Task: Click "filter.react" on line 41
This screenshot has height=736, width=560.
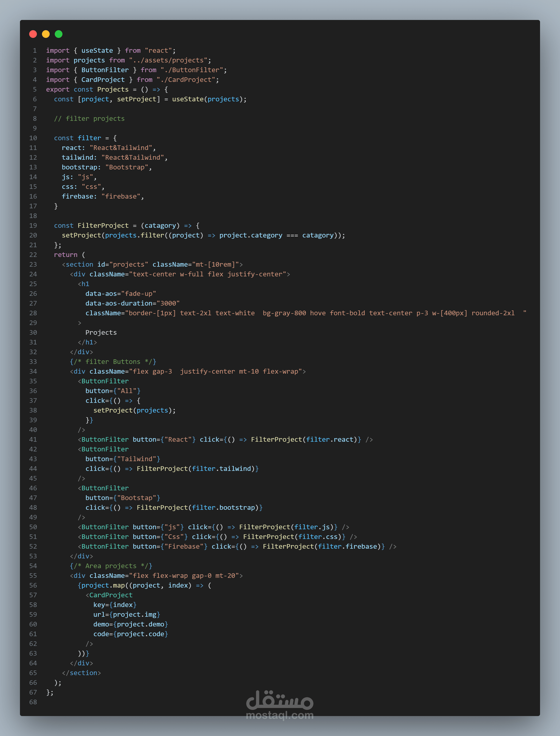Action: [x=330, y=439]
